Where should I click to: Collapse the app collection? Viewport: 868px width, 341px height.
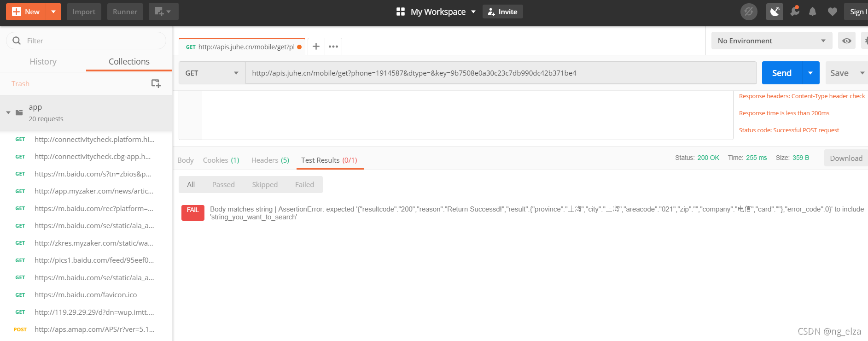pyautogui.click(x=8, y=112)
